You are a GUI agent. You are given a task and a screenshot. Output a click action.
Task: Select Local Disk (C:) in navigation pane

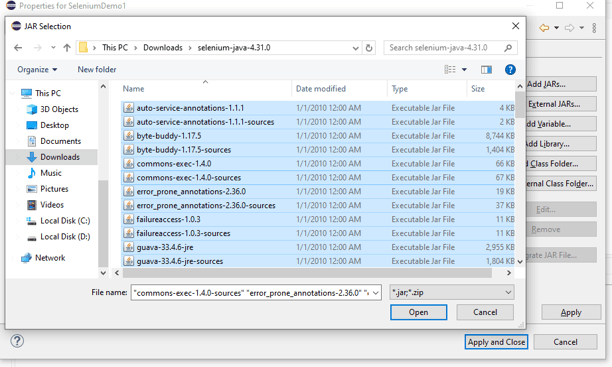pos(65,221)
